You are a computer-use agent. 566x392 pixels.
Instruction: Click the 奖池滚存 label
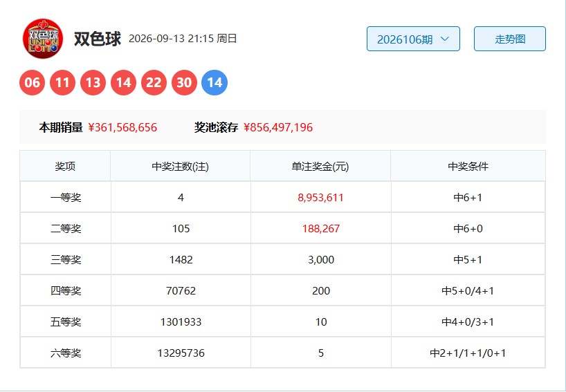(216, 127)
